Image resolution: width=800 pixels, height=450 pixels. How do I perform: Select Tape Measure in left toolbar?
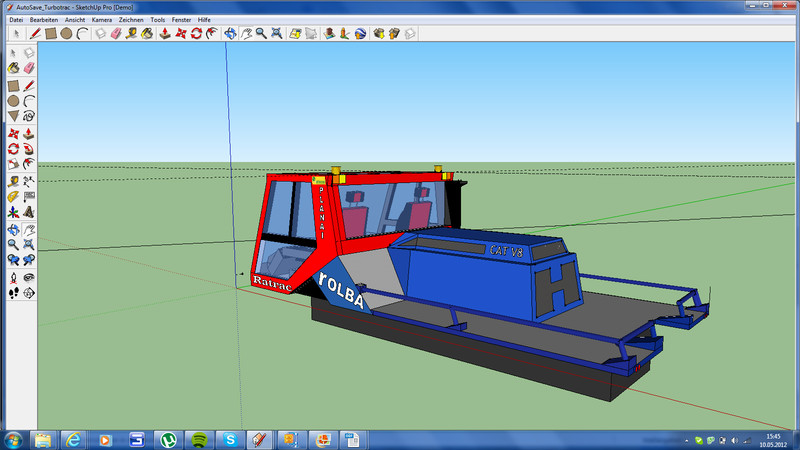(x=13, y=182)
